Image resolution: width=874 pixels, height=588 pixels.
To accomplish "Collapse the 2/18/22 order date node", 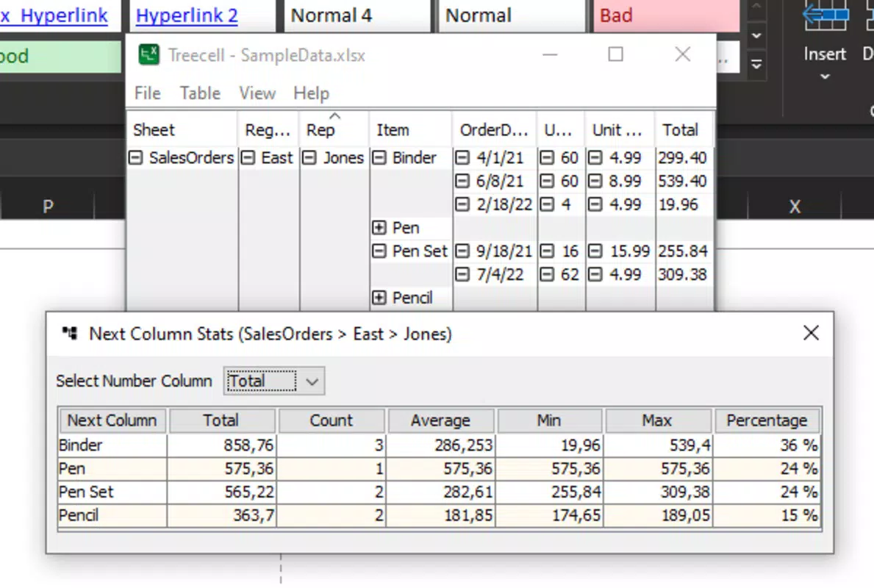I will pos(462,204).
